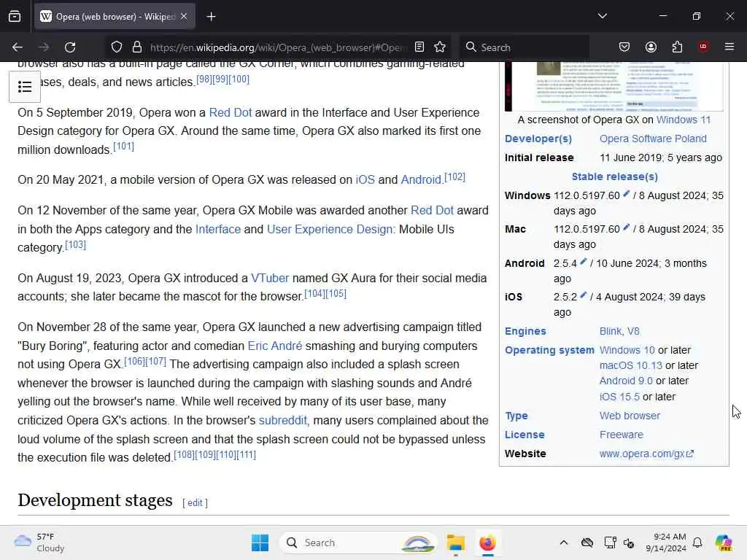Open macOS 10.13 link
Viewport: 747px width, 560px height.
(x=631, y=365)
